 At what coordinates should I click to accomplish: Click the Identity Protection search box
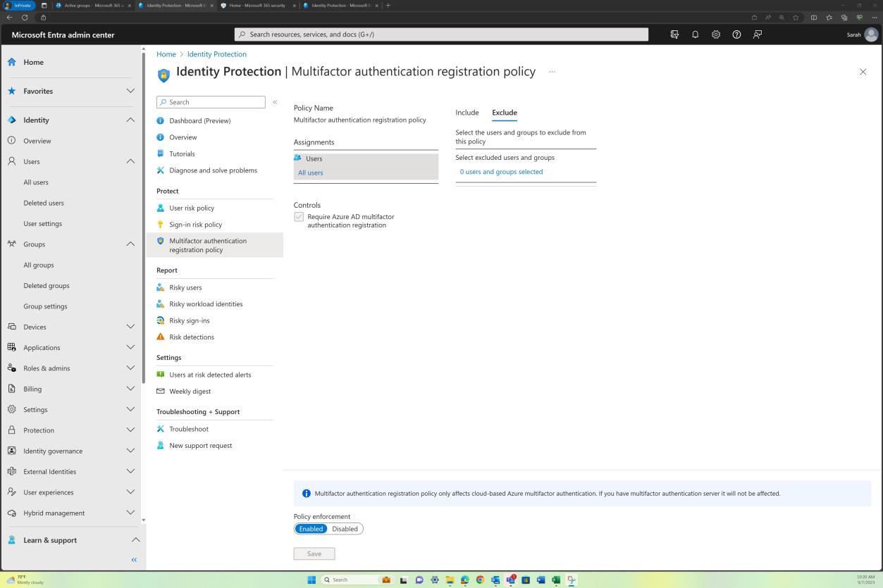(x=211, y=101)
